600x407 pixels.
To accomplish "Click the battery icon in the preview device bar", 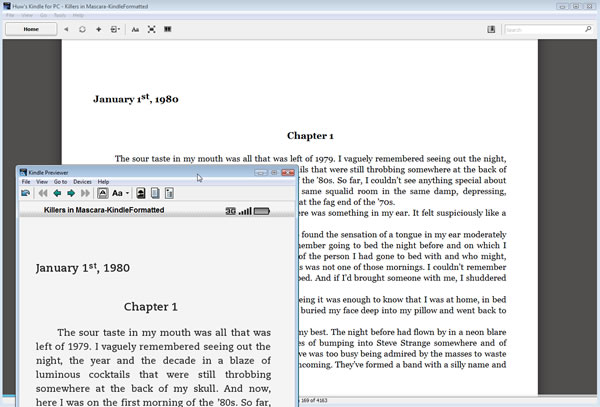I will coord(262,211).
